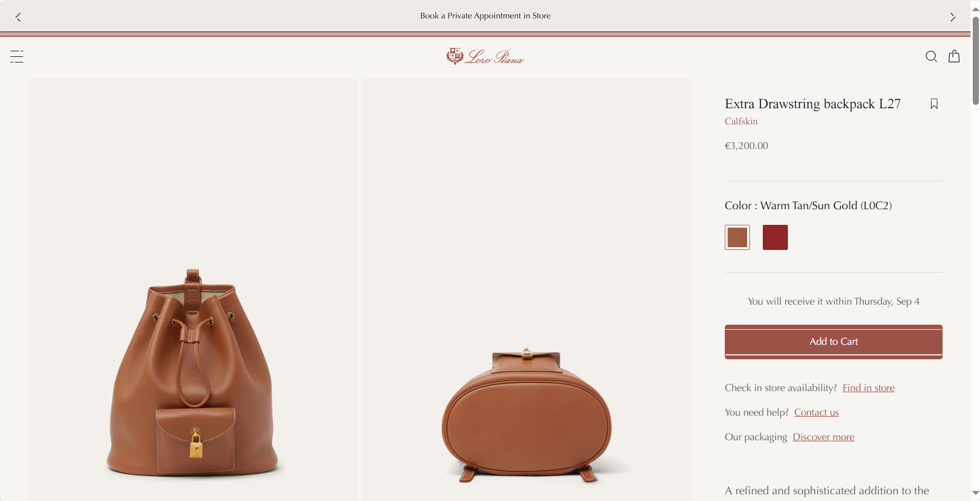Click the page vertical scrollbar thumb

[x=976, y=60]
